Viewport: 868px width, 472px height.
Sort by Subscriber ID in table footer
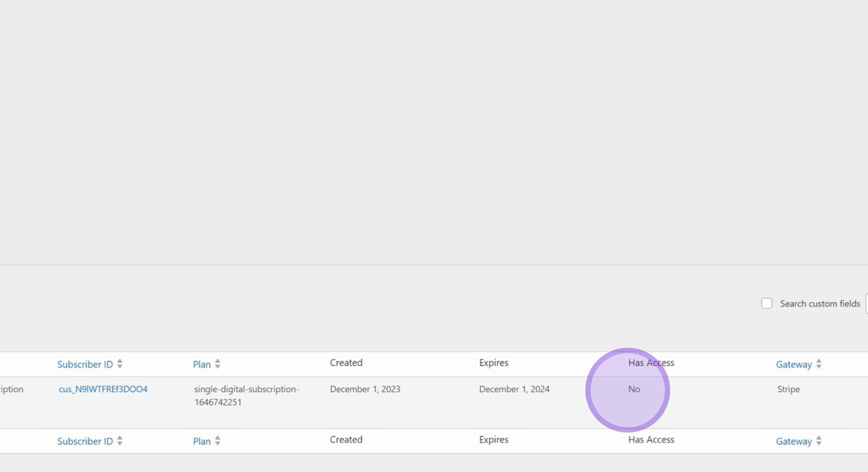coord(85,441)
